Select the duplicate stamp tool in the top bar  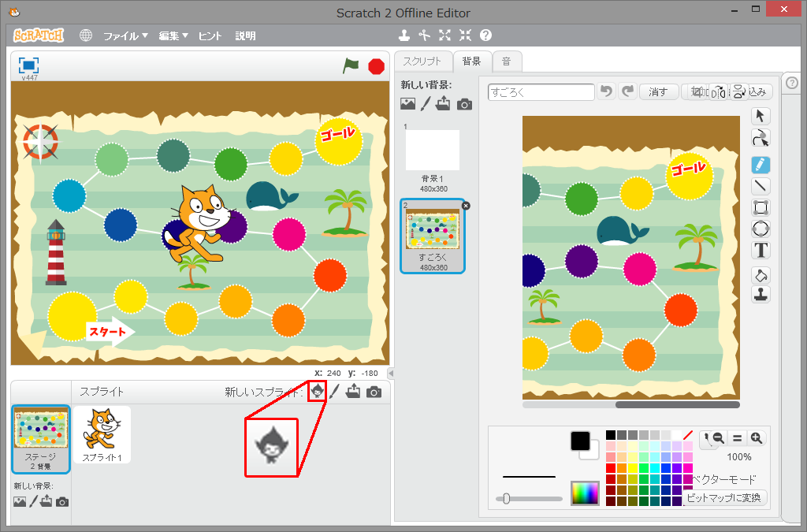click(x=404, y=35)
